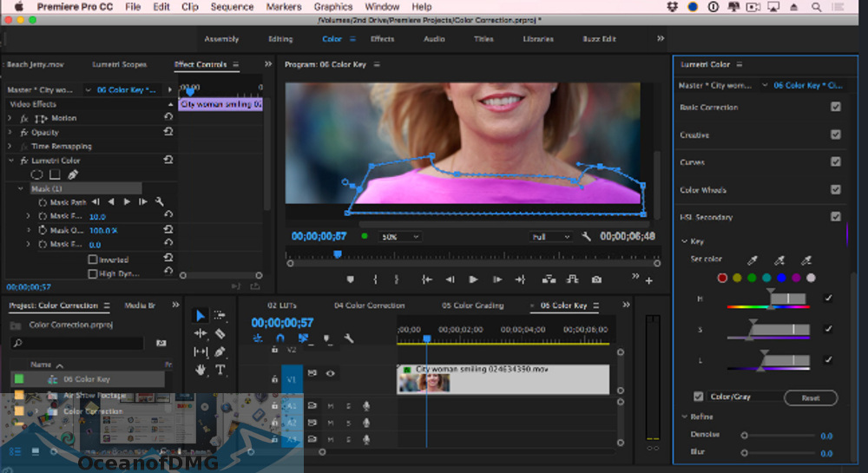Click the Denoise slider handle
Viewport: 868px width, 473px height.
[744, 436]
